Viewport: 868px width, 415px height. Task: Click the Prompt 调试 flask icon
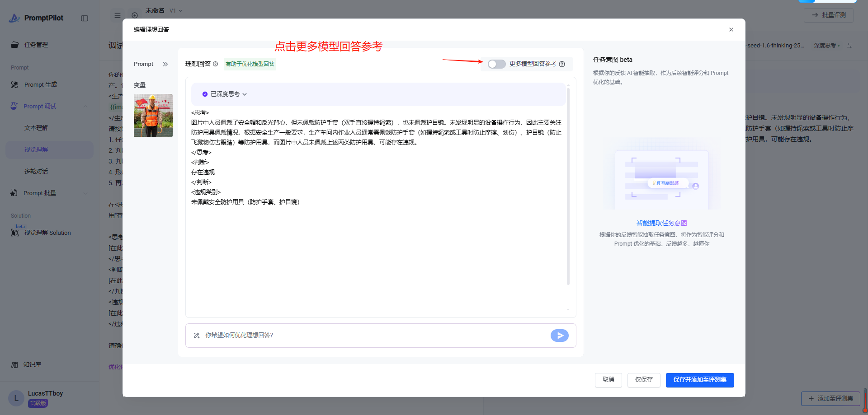14,106
